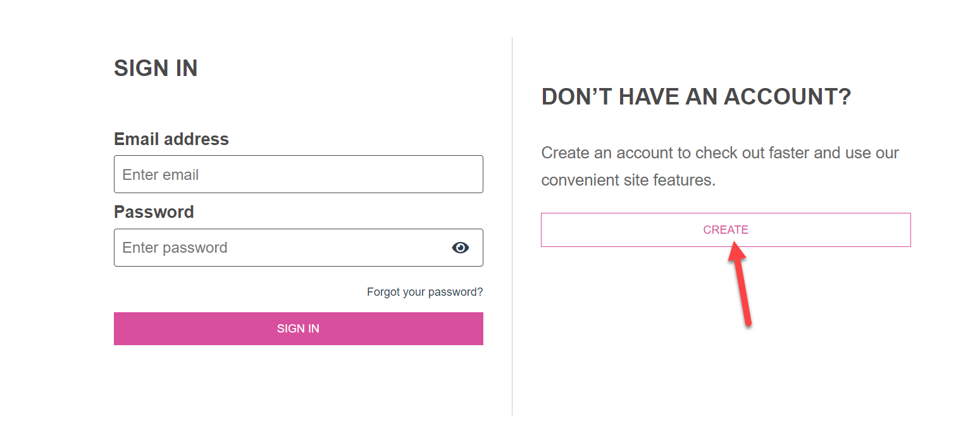Toggle password visibility in Password box

click(x=461, y=248)
